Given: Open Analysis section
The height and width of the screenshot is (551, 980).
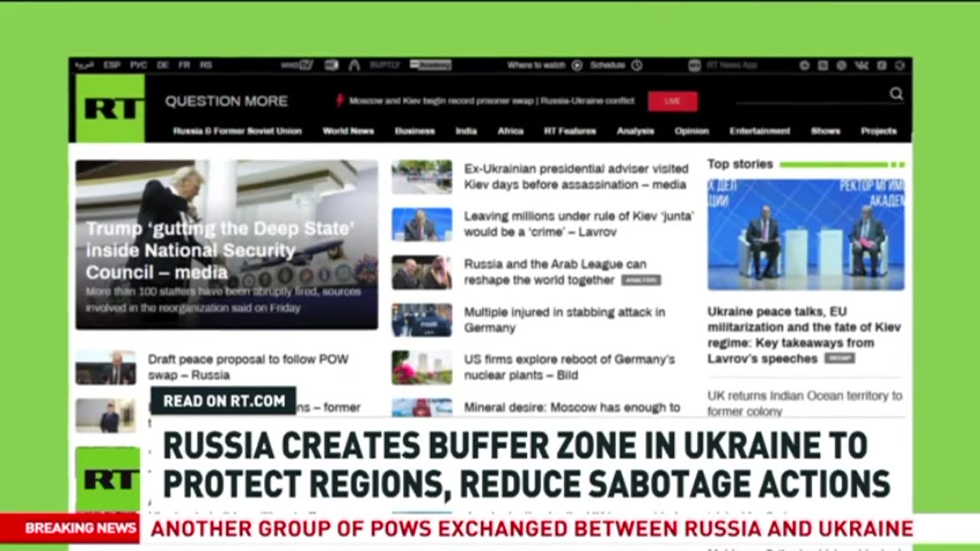Looking at the screenshot, I should [x=635, y=131].
